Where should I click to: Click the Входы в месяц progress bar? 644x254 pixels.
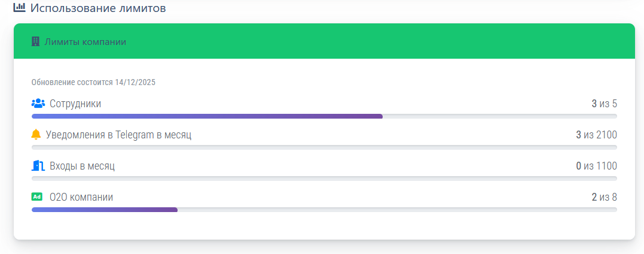point(323,179)
